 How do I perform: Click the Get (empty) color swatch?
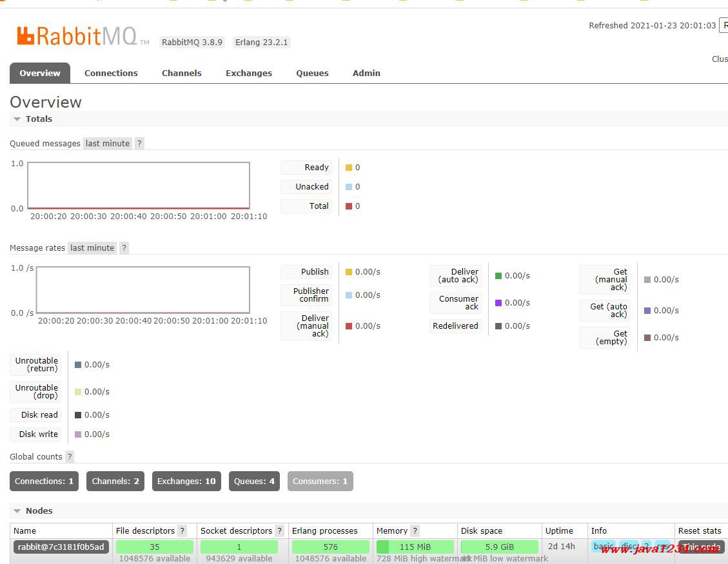coord(647,338)
